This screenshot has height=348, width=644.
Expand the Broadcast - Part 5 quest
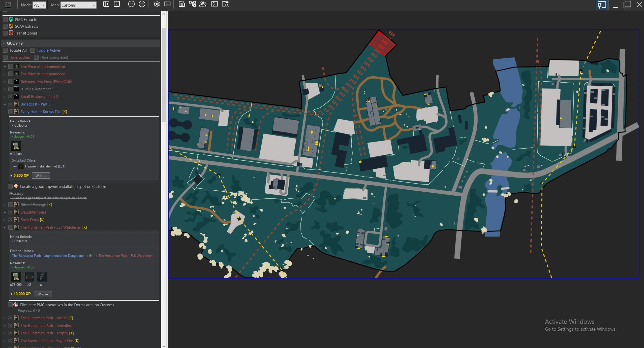pyautogui.click(x=5, y=104)
